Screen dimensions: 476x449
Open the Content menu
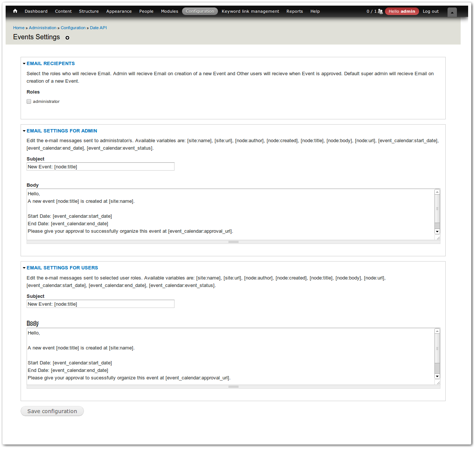[x=63, y=11]
